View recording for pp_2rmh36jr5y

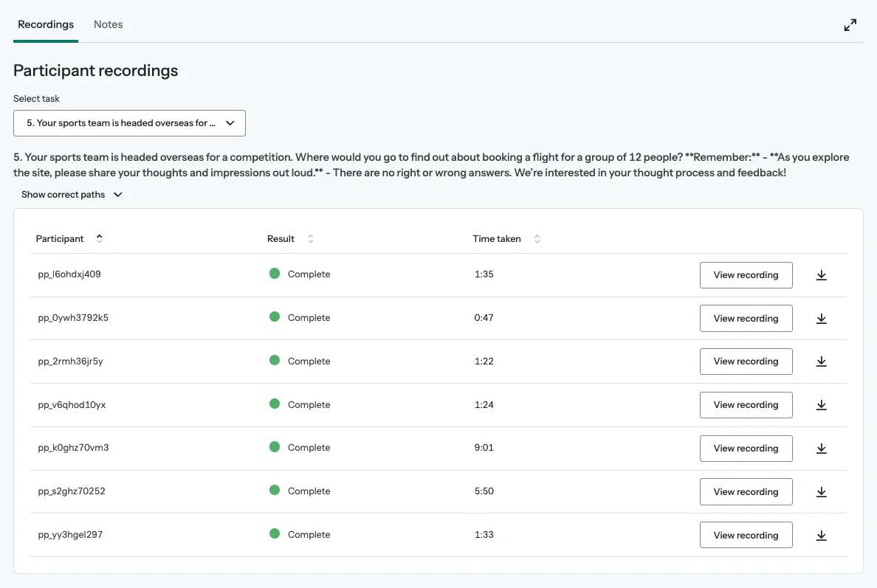pyautogui.click(x=746, y=362)
